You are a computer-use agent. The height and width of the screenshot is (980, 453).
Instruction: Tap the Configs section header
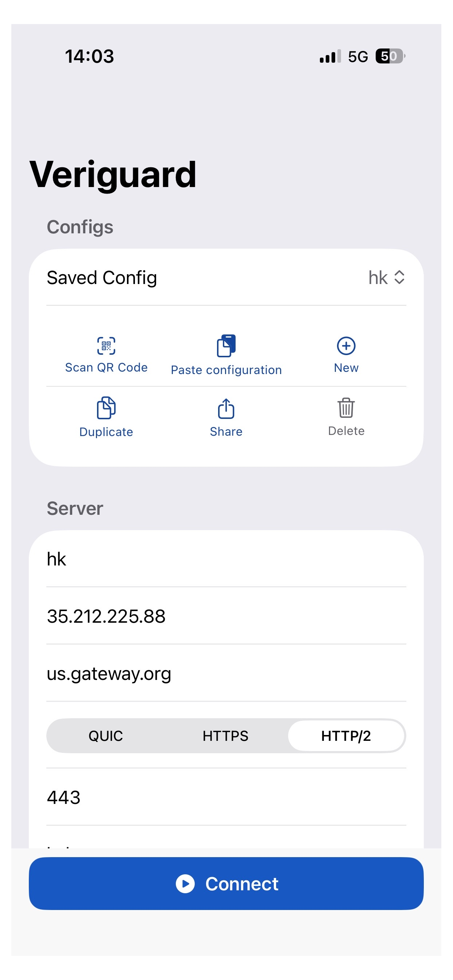[80, 227]
